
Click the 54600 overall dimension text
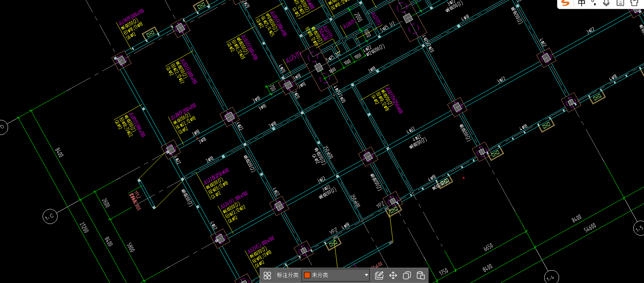590,228
